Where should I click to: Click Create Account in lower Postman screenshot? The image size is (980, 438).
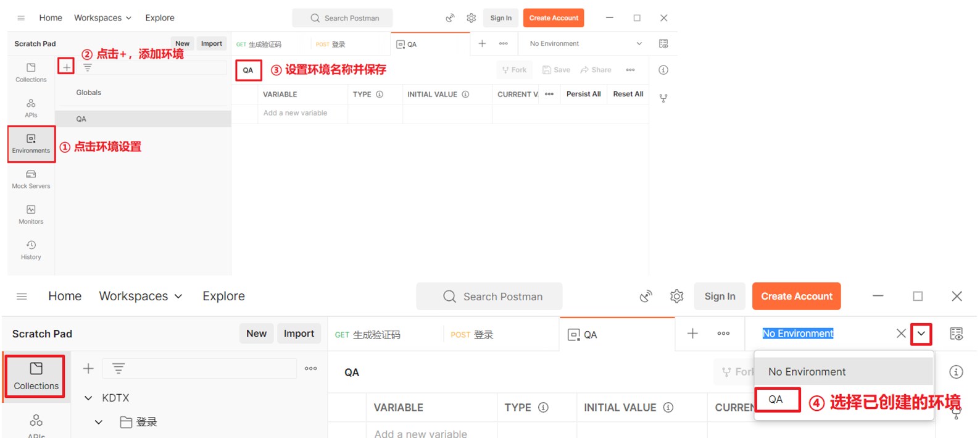[x=797, y=297]
